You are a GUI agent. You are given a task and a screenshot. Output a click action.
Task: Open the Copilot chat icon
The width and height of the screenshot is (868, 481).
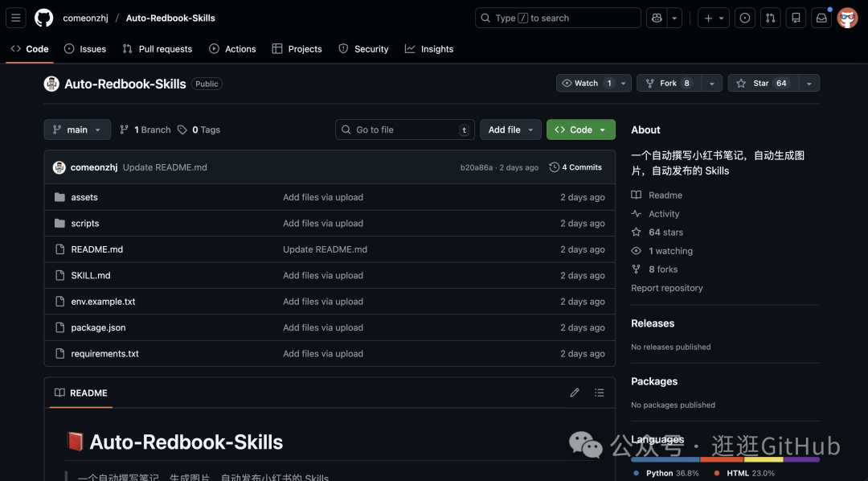[656, 18]
